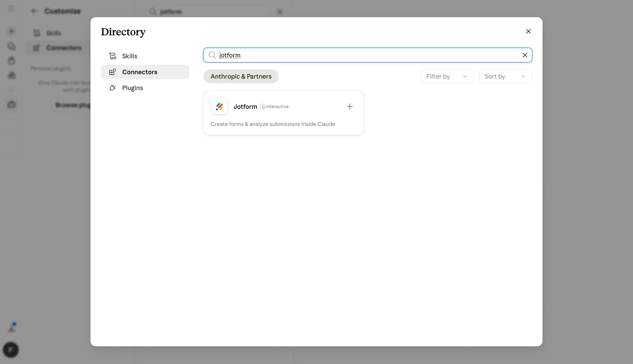Open the Jotform connector card title
Viewport: 633px width, 364px height.
click(245, 107)
